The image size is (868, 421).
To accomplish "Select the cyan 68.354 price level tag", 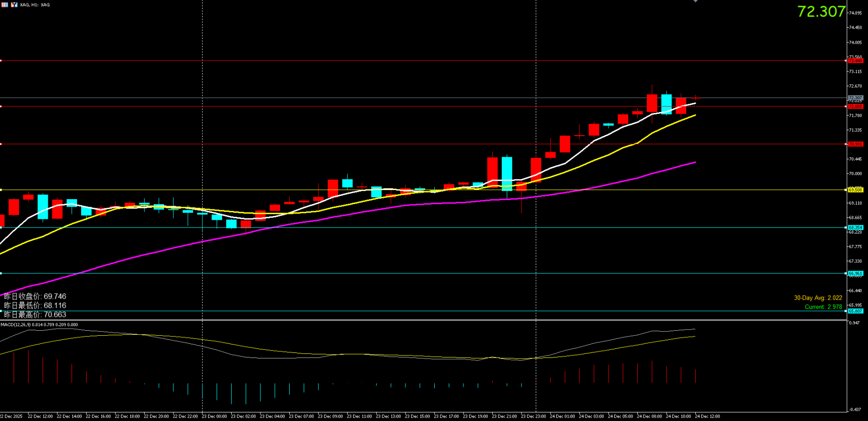I will click(855, 227).
